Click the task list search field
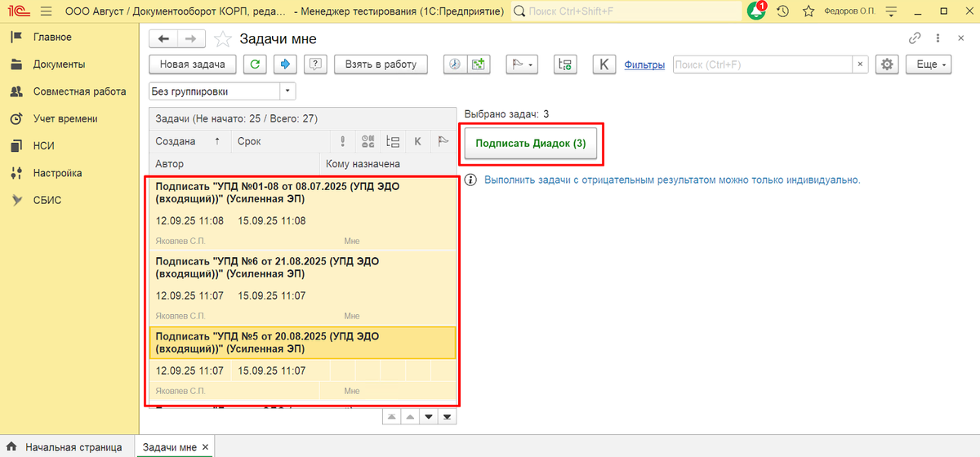 pos(762,64)
